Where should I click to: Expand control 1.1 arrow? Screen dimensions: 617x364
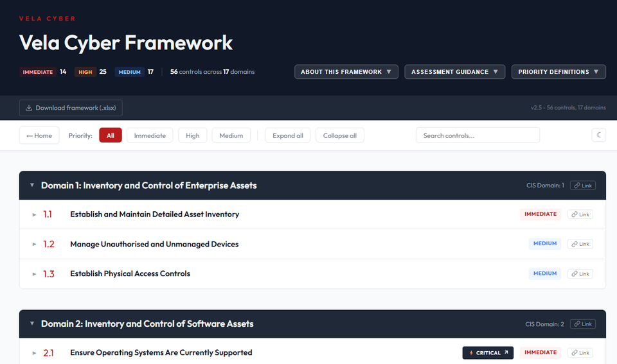[x=34, y=214]
